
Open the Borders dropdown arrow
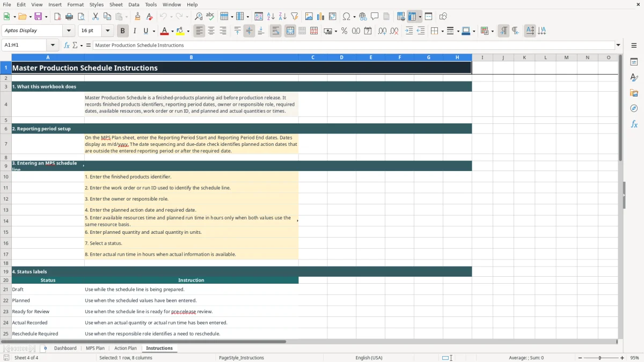(x=442, y=31)
